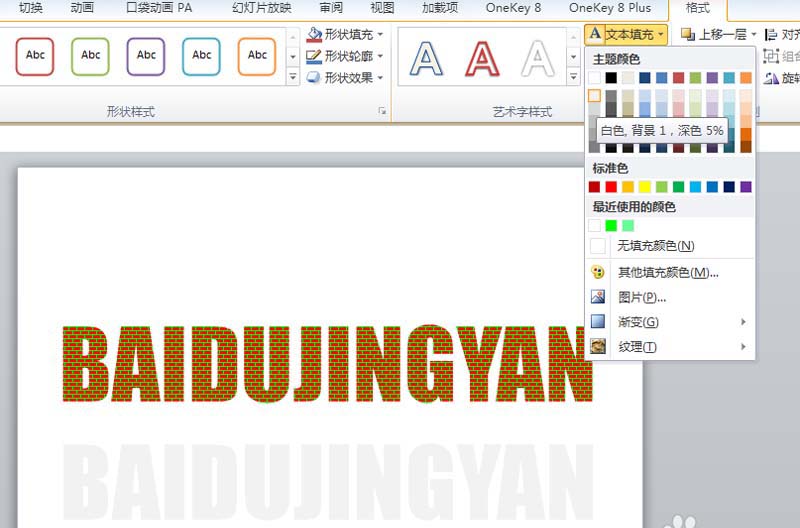The width and height of the screenshot is (800, 528).
Task: Pick the dark blue standard color
Action: (729, 187)
